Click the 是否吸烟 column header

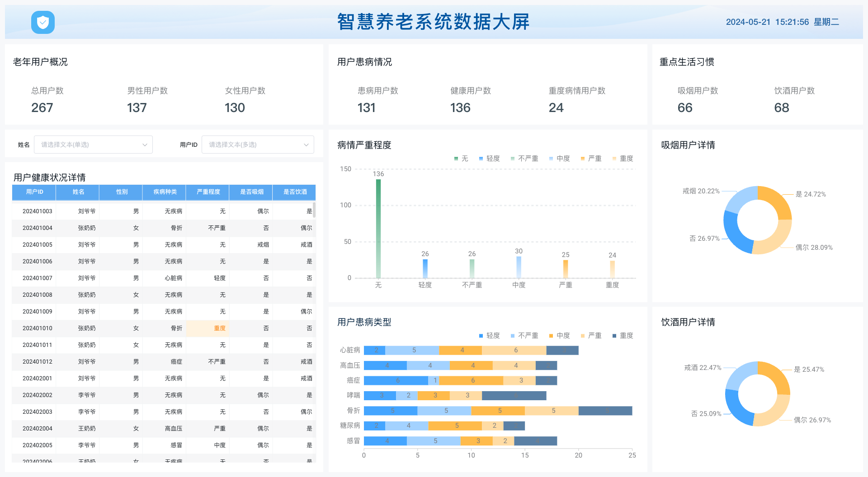251,192
